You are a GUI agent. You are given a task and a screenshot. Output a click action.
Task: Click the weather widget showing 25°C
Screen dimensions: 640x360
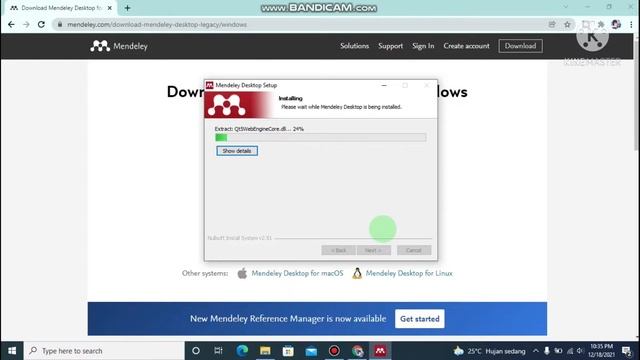[x=489, y=351]
